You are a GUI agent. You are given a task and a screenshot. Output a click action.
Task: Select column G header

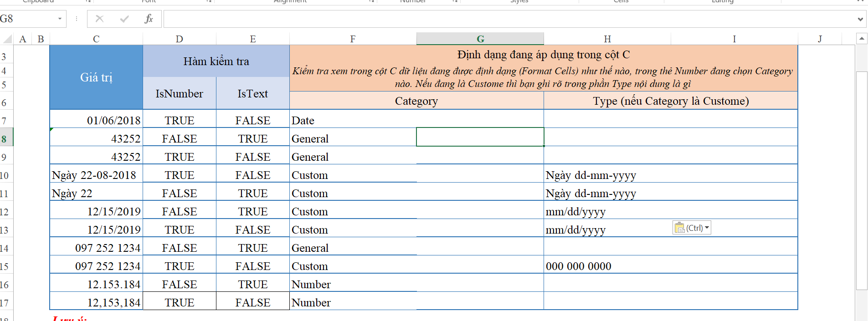click(480, 39)
